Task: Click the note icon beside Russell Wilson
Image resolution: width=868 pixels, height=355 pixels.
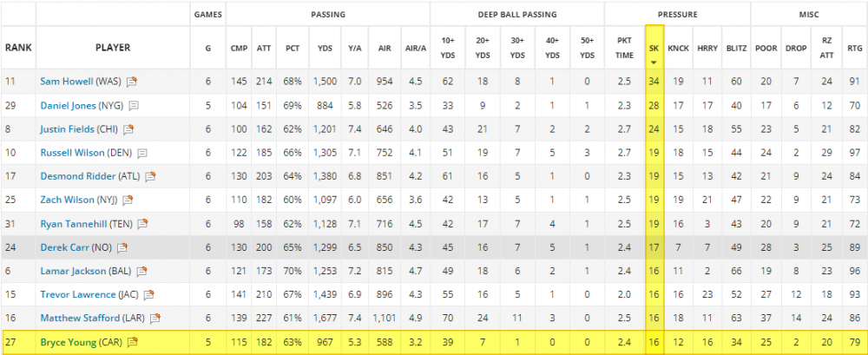Action: click(x=142, y=153)
